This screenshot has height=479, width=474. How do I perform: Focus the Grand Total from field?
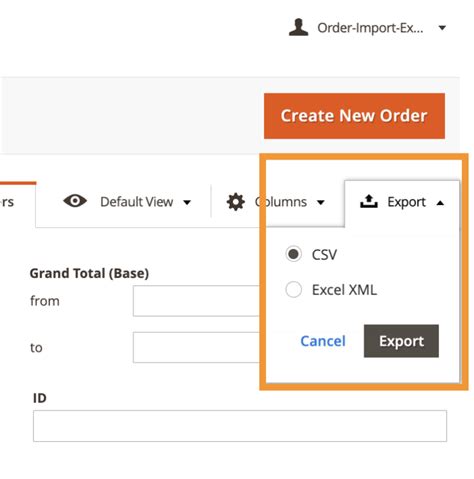(196, 301)
